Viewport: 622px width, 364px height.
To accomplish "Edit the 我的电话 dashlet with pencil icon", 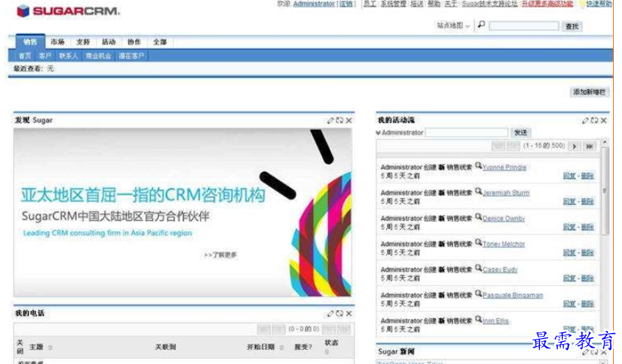I will coord(330,313).
